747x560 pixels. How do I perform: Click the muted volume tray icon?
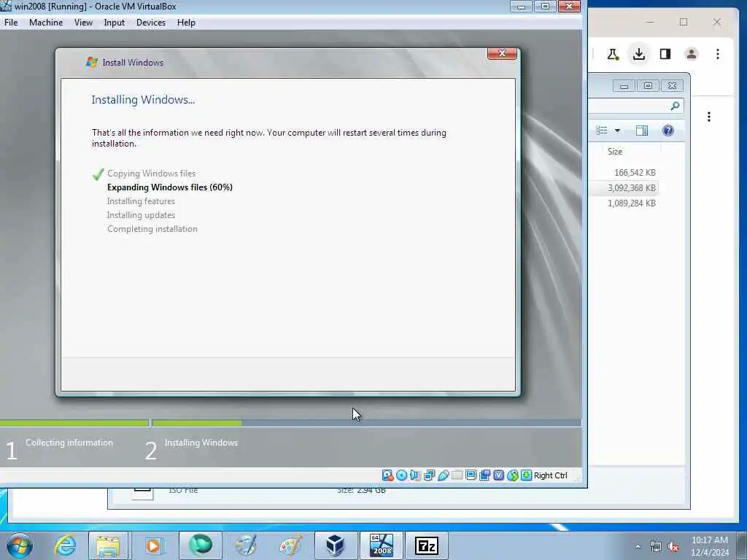point(673,546)
